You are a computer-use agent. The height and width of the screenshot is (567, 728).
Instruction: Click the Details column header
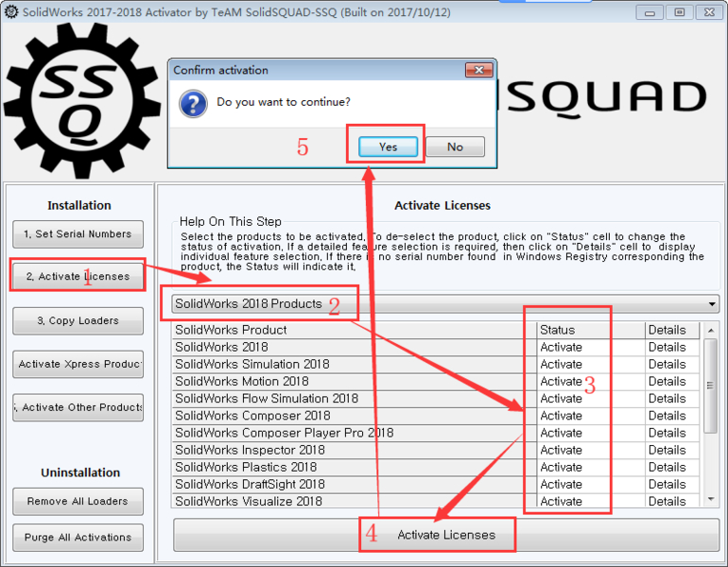[x=672, y=330]
